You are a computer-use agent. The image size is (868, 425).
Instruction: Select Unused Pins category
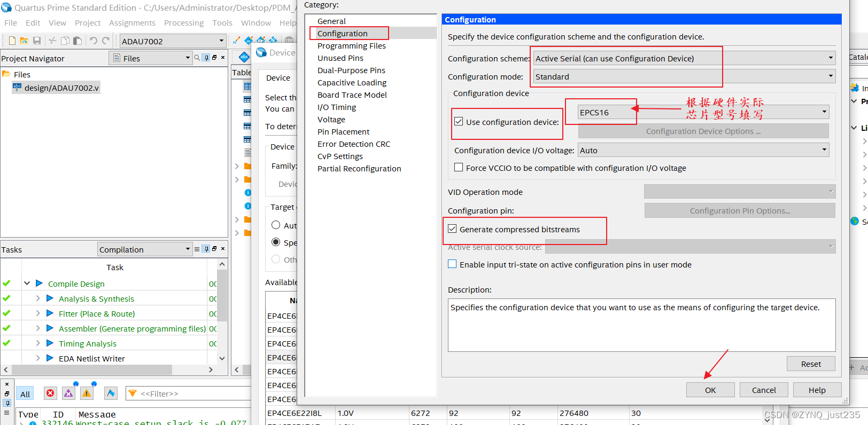point(340,58)
